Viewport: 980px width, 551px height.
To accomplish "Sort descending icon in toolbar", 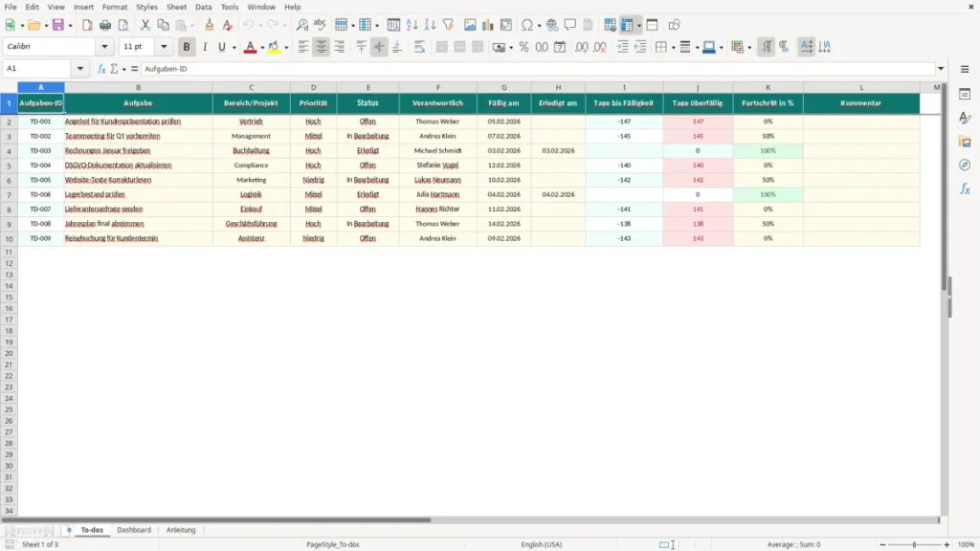I will pyautogui.click(x=430, y=25).
